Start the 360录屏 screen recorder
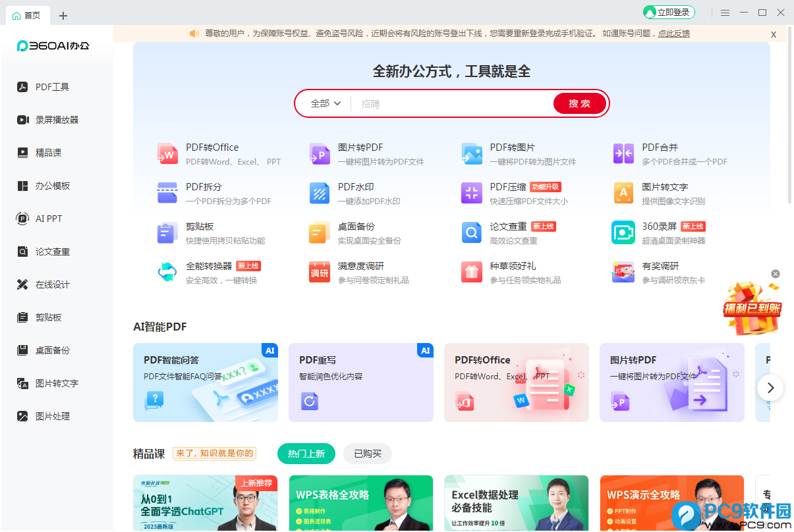 tap(623, 232)
